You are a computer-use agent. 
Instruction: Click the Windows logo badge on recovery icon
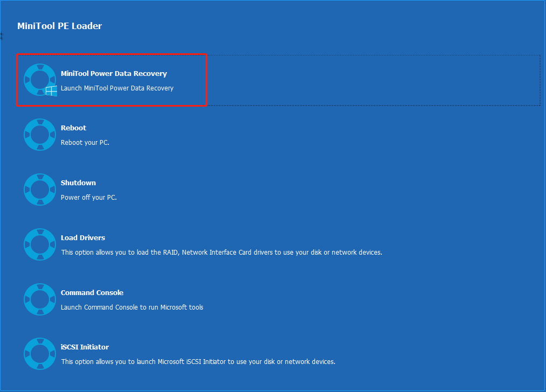tap(51, 91)
